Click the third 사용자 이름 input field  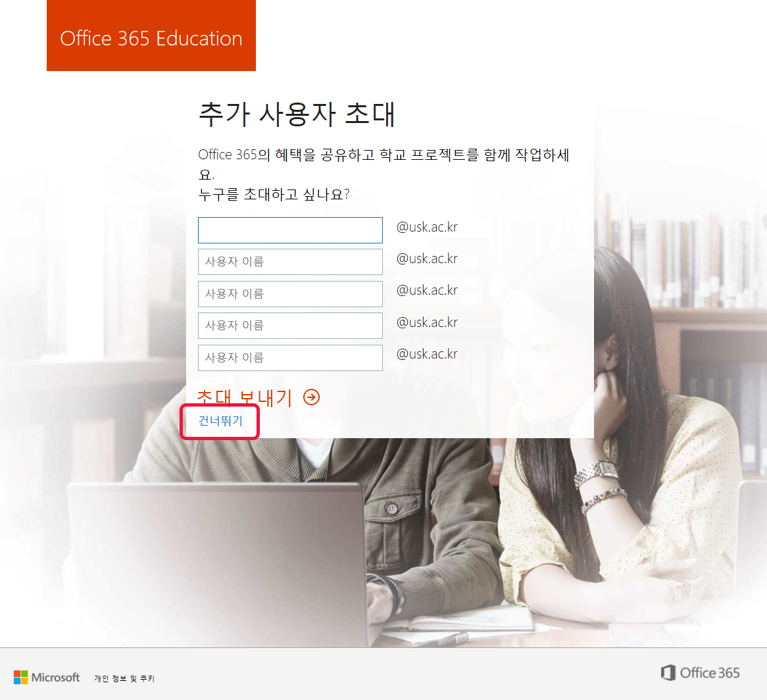[x=290, y=294]
